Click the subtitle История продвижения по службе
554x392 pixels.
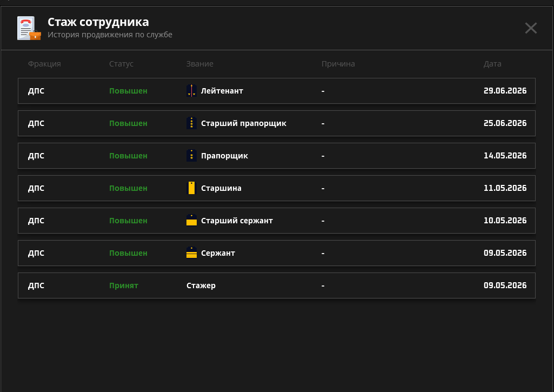click(110, 35)
